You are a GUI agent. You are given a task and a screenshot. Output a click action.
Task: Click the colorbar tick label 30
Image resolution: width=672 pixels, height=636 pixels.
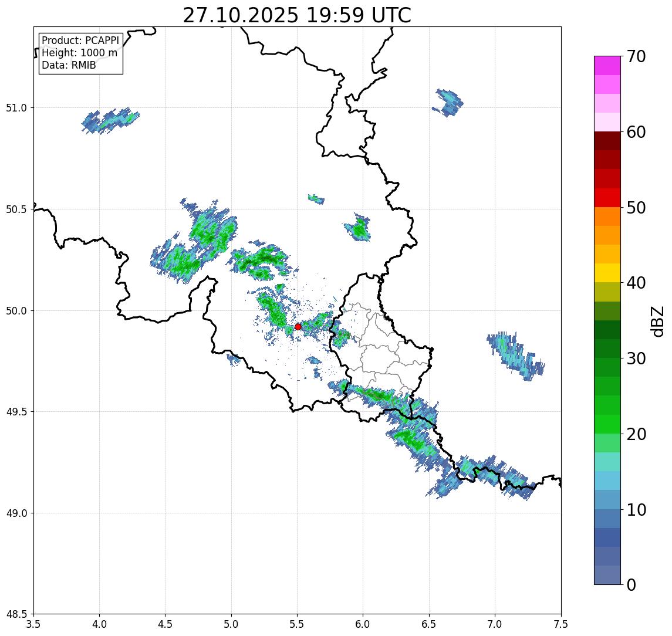(x=636, y=358)
